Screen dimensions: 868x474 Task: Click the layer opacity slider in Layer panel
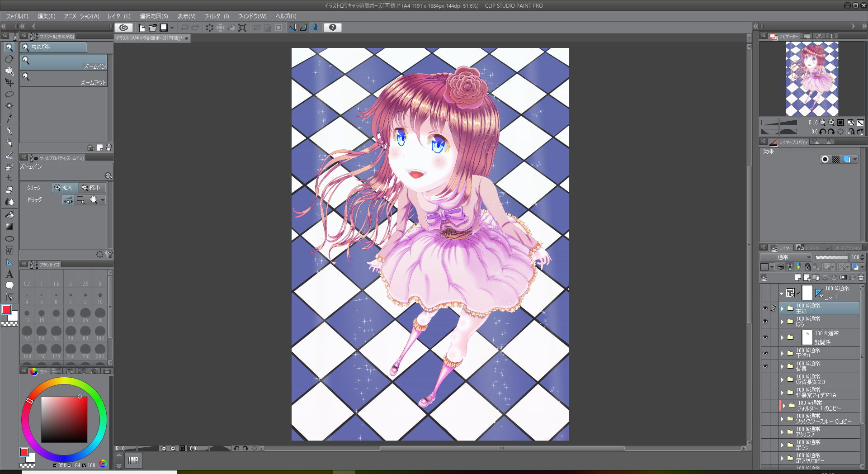(x=831, y=257)
